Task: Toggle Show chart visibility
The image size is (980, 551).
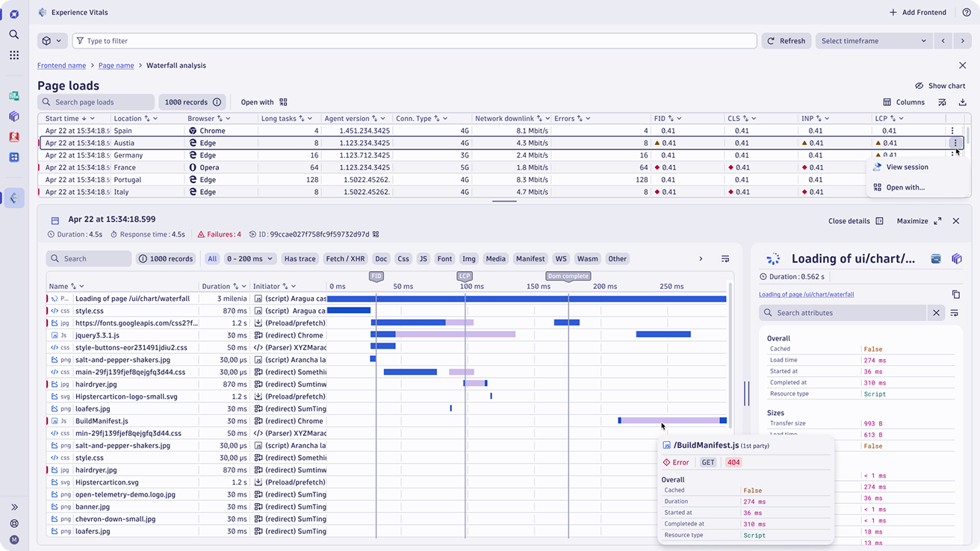Action: pyautogui.click(x=940, y=86)
